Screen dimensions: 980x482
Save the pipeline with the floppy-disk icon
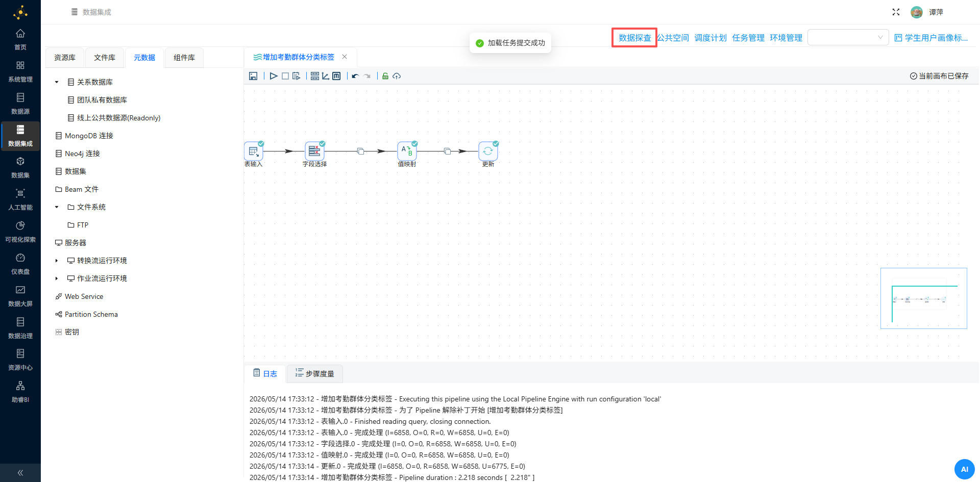[253, 76]
